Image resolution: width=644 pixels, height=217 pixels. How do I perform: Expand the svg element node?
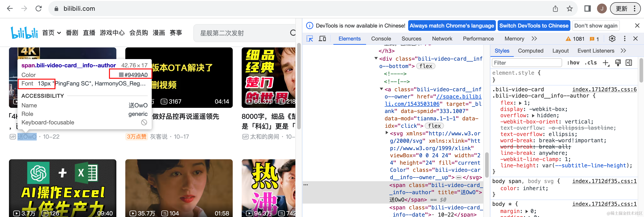pyautogui.click(x=387, y=132)
